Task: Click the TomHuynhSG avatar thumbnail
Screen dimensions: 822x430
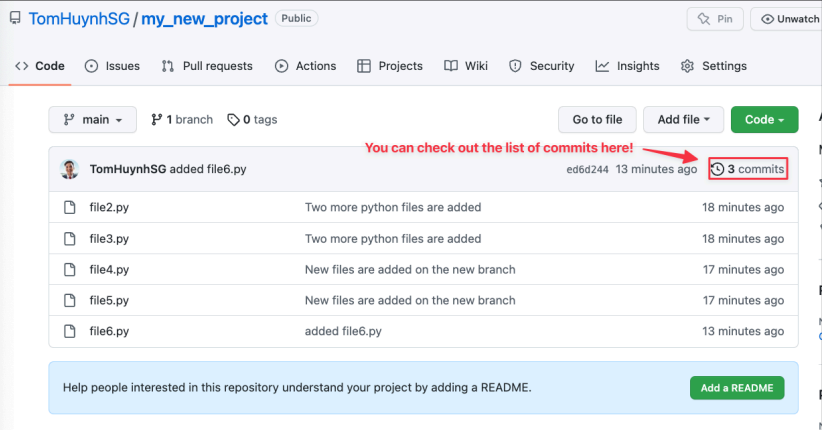Action: coord(69,169)
